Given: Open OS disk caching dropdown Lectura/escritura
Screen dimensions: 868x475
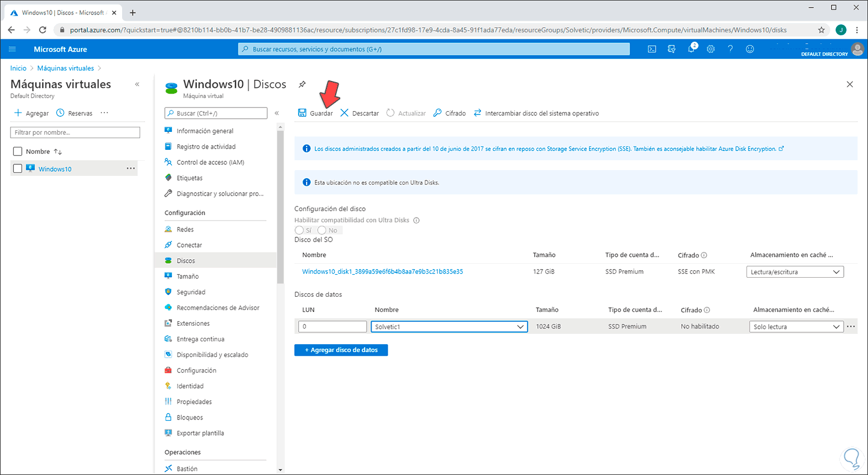Looking at the screenshot, I should 795,272.
